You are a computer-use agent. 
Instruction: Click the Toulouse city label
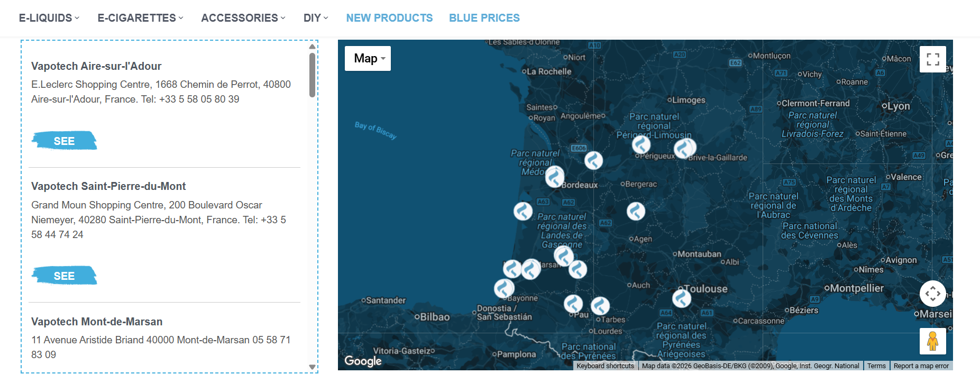(706, 289)
